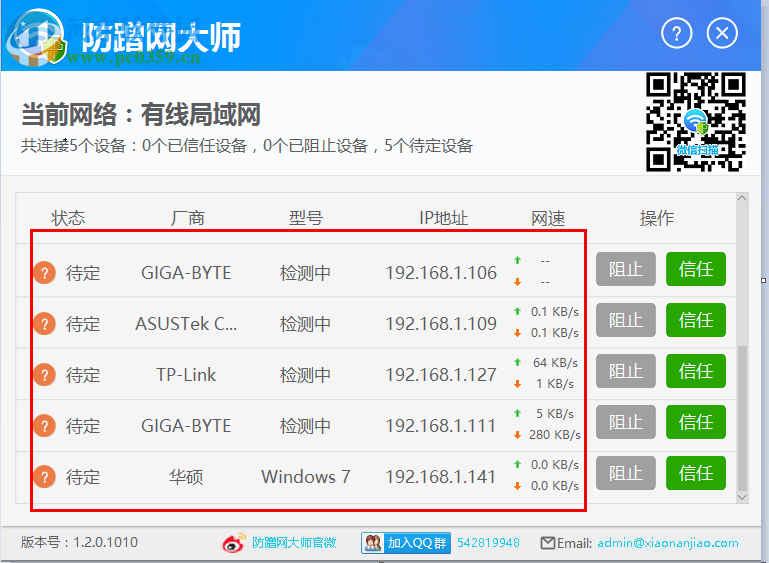Block device 192.168.1.106 with 阻止
This screenshot has height=563, width=769.
click(x=626, y=269)
